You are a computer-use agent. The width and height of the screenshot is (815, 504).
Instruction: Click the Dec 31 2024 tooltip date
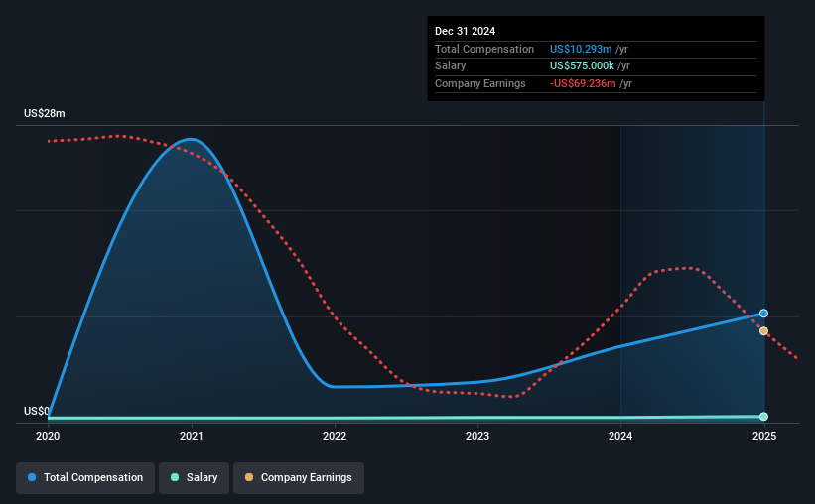click(x=465, y=31)
